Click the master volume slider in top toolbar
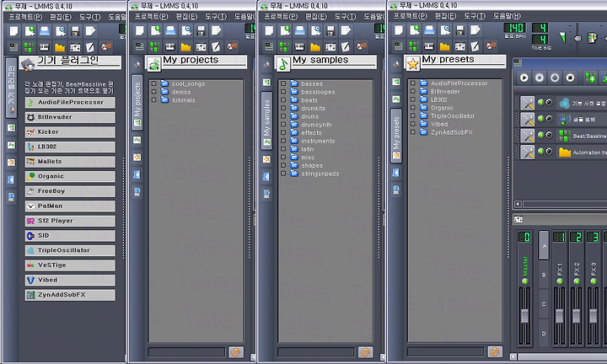The height and width of the screenshot is (364, 607). (x=577, y=38)
